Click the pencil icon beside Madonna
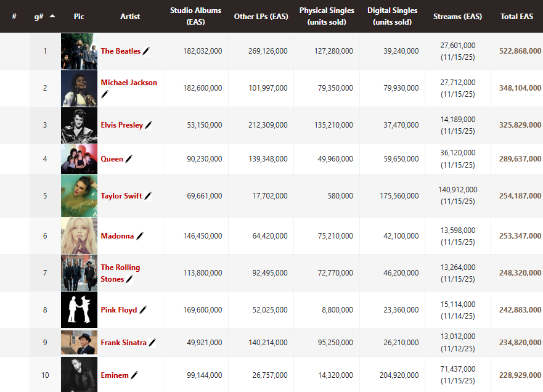The image size is (543, 392). (x=140, y=236)
